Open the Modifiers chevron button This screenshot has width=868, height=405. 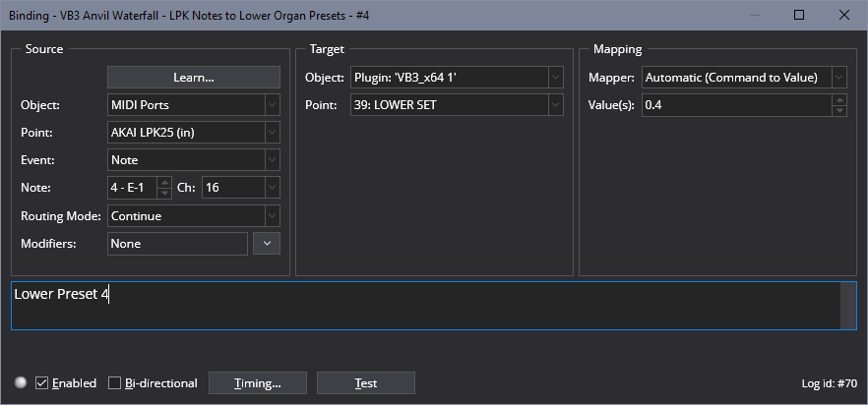(x=267, y=244)
